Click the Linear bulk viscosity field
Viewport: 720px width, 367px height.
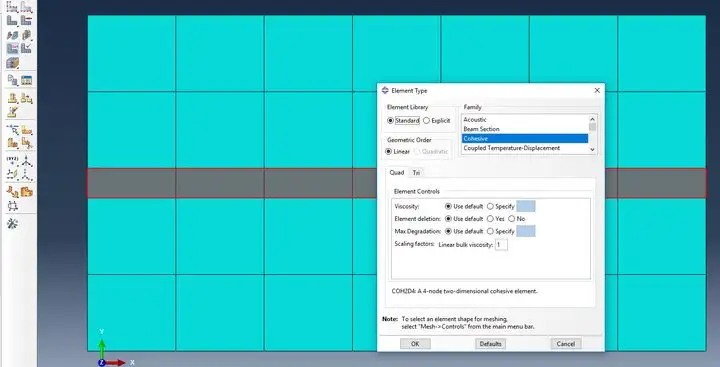point(501,245)
